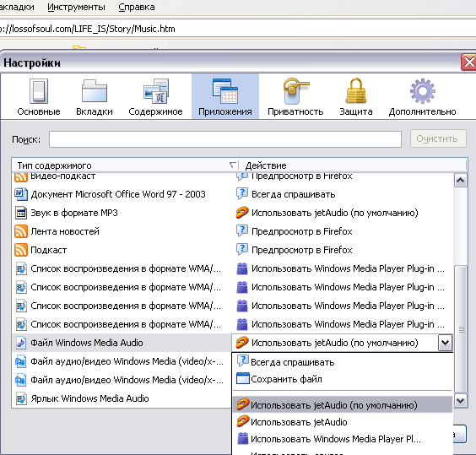Screen dimensions: 476x455
Task: Click the vertical scrollbar thumb
Action: point(461,329)
